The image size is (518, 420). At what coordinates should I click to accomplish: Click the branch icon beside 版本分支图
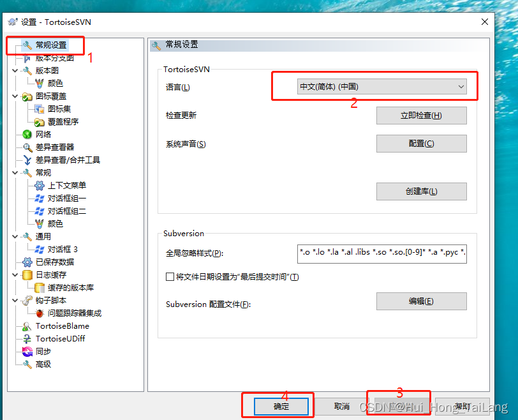point(27,58)
